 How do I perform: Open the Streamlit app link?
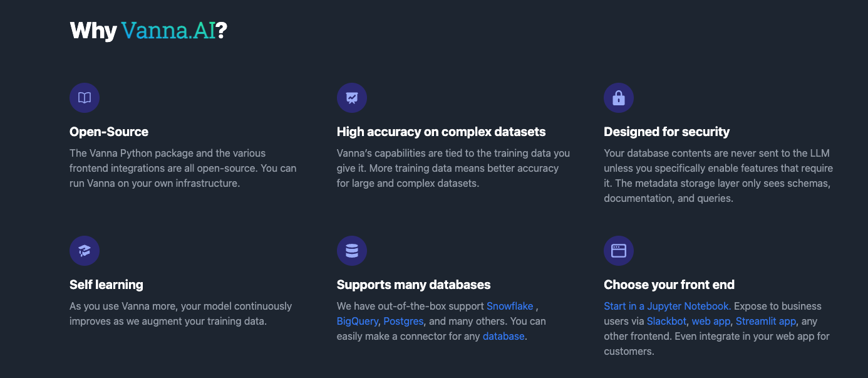pyautogui.click(x=765, y=321)
